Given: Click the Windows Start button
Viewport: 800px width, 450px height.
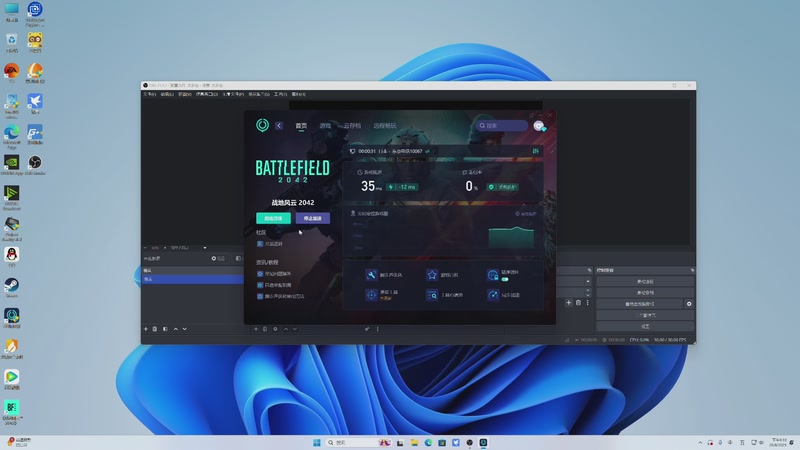Looking at the screenshot, I should point(316,442).
